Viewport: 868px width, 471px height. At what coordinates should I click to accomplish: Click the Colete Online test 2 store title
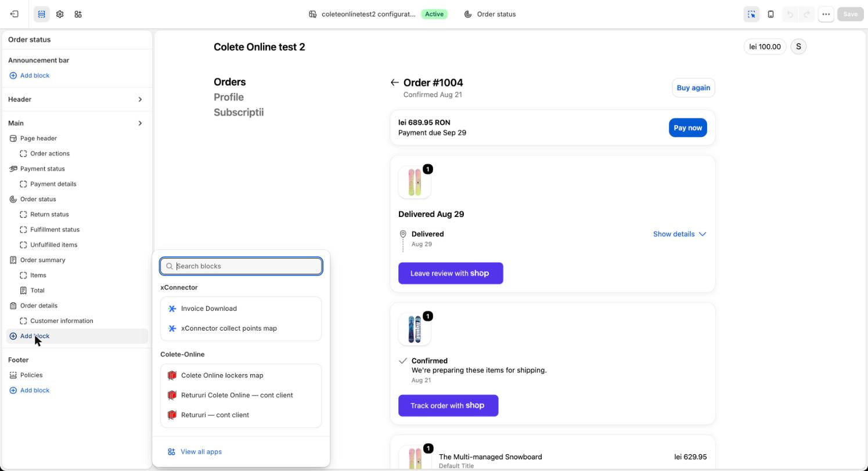pos(259,47)
